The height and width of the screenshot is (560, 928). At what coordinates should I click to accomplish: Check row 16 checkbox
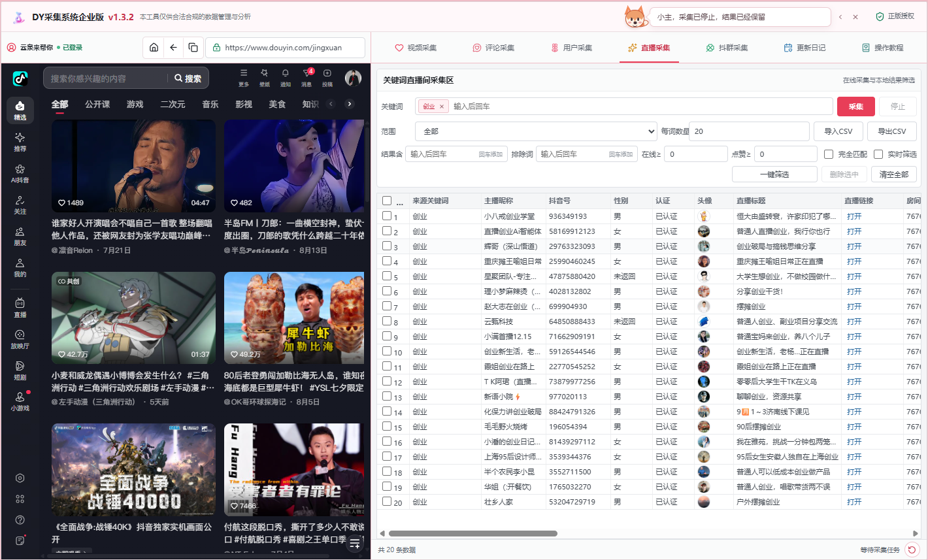387,441
